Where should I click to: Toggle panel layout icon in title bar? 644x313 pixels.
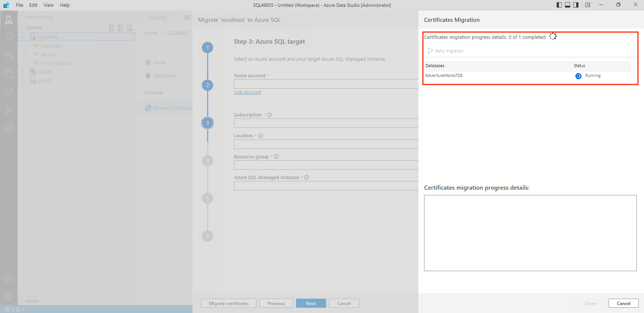pyautogui.click(x=568, y=5)
